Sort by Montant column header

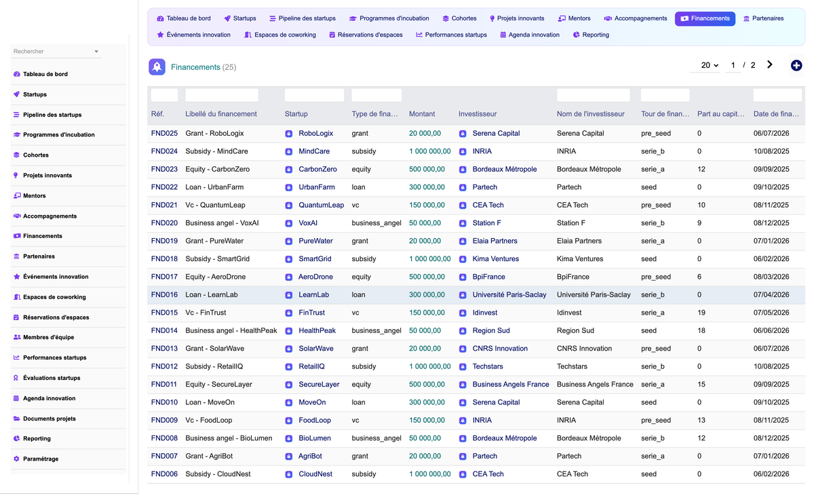click(x=422, y=114)
